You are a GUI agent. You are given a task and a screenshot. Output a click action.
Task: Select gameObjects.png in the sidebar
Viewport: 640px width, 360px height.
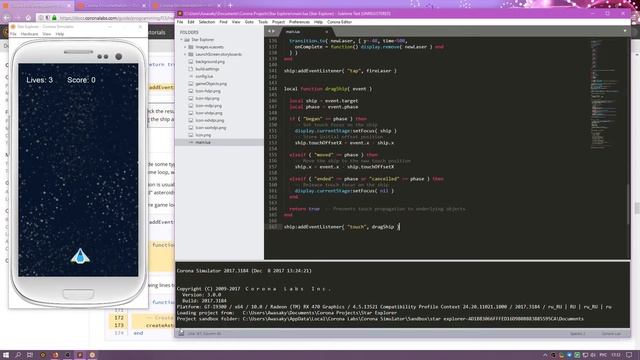[x=211, y=84]
